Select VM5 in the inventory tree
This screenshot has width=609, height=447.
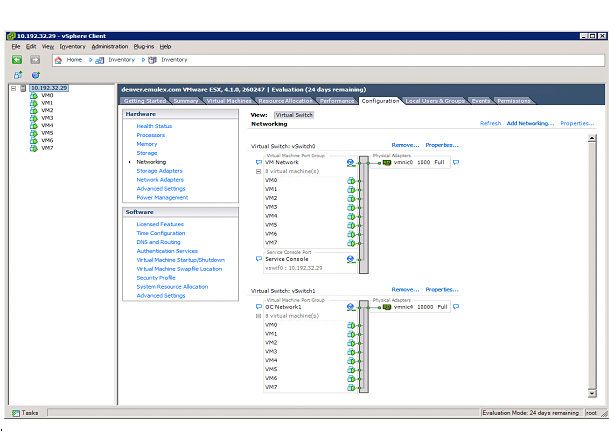click(47, 133)
